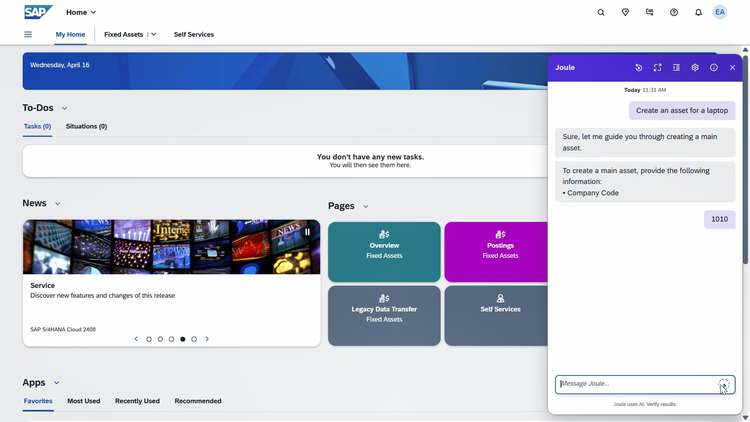This screenshot has width=750, height=422.
Task: Open Self Services navigation item
Action: [194, 34]
